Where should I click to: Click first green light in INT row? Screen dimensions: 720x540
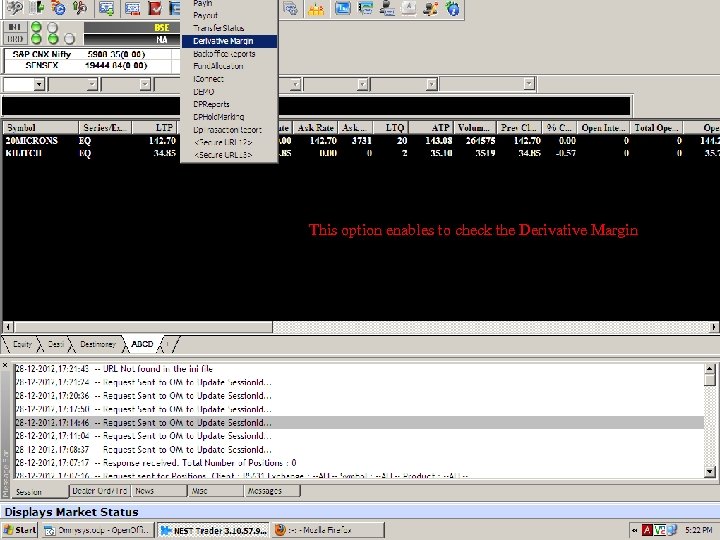coord(36,27)
